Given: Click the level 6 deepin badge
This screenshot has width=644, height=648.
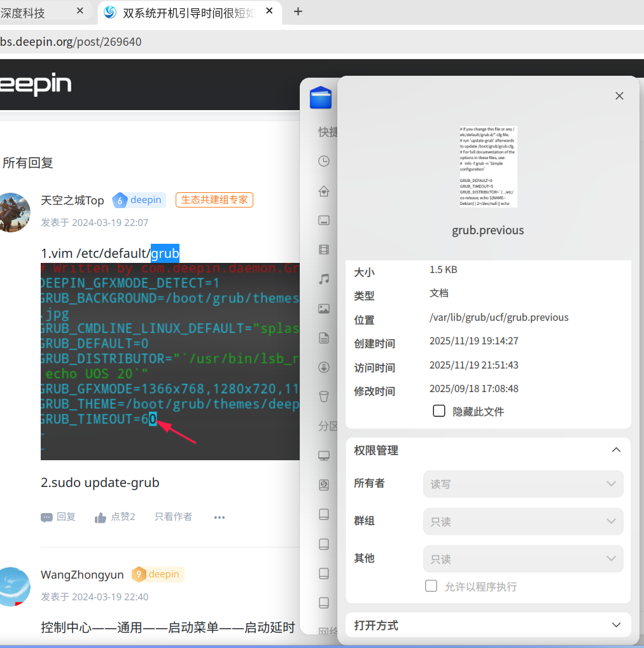Looking at the screenshot, I should pyautogui.click(x=139, y=200).
